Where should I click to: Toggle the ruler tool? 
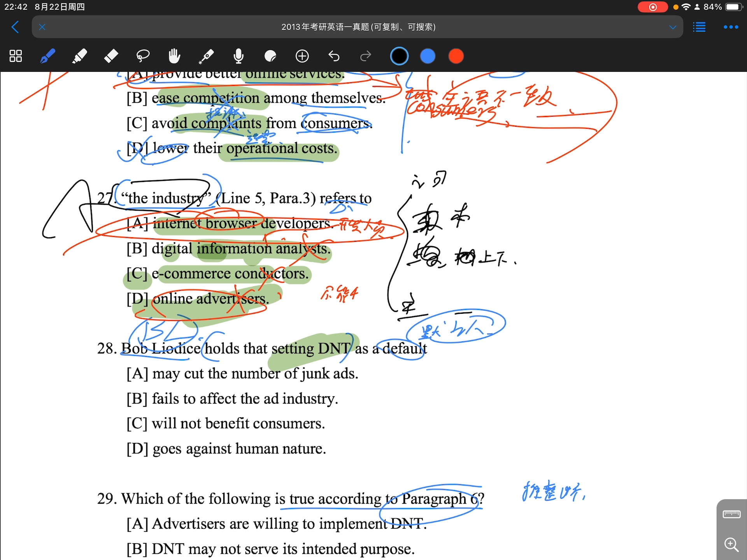[731, 514]
